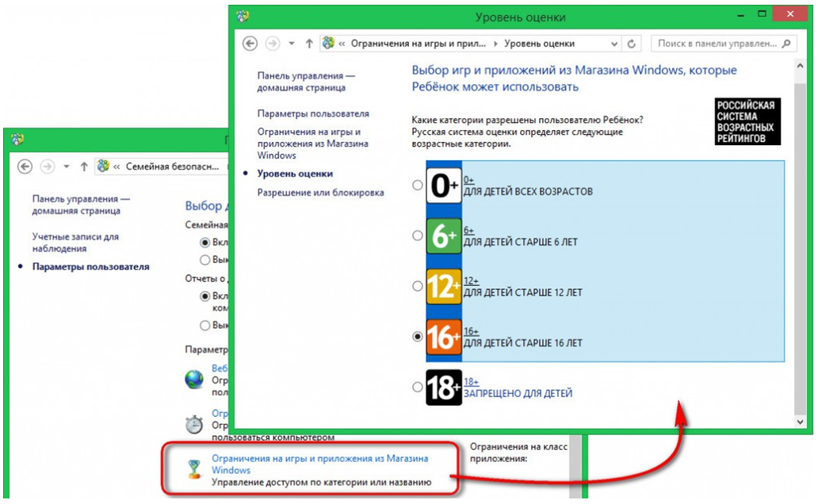Select Уровень оценки in the left sidebar
The height and width of the screenshot is (504, 818).
point(295,174)
